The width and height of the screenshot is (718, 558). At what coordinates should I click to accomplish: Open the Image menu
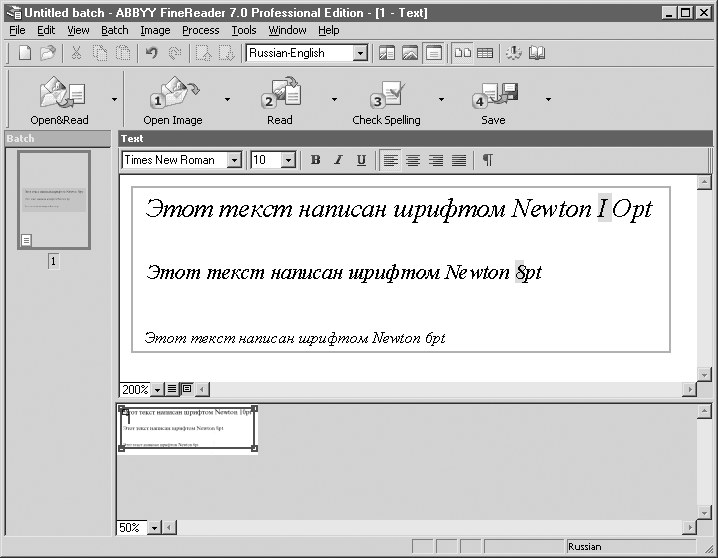pyautogui.click(x=155, y=30)
